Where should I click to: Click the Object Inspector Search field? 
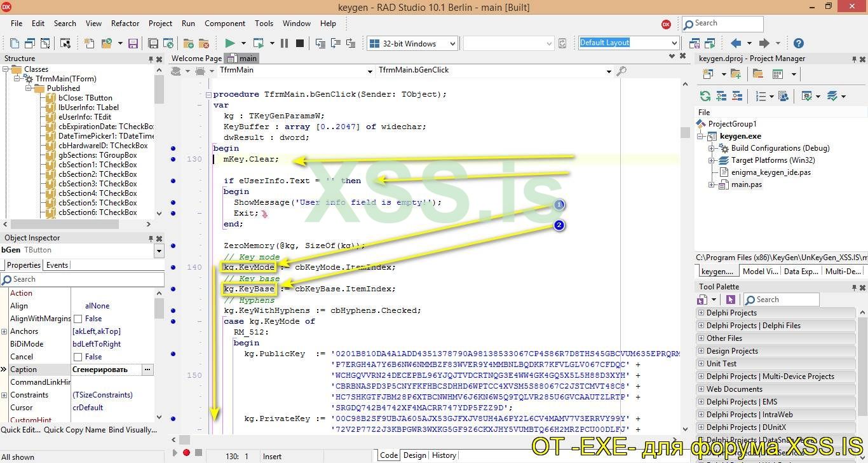point(82,279)
